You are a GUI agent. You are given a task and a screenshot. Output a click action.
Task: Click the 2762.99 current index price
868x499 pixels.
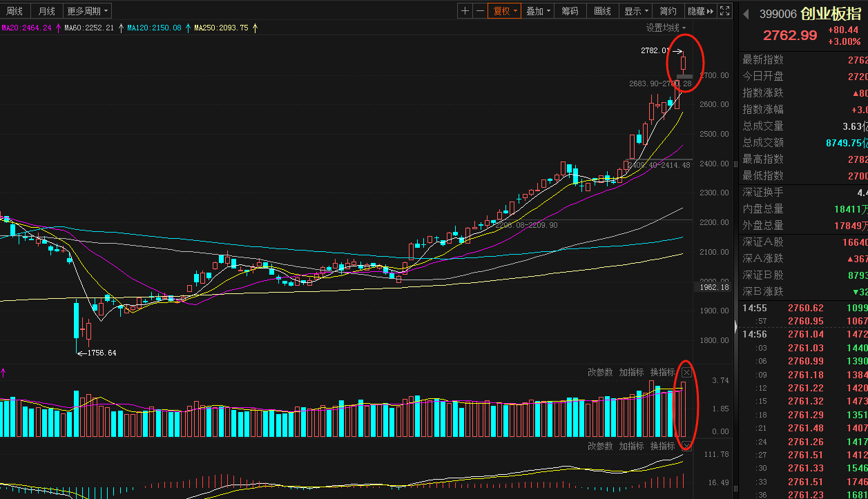pyautogui.click(x=790, y=35)
